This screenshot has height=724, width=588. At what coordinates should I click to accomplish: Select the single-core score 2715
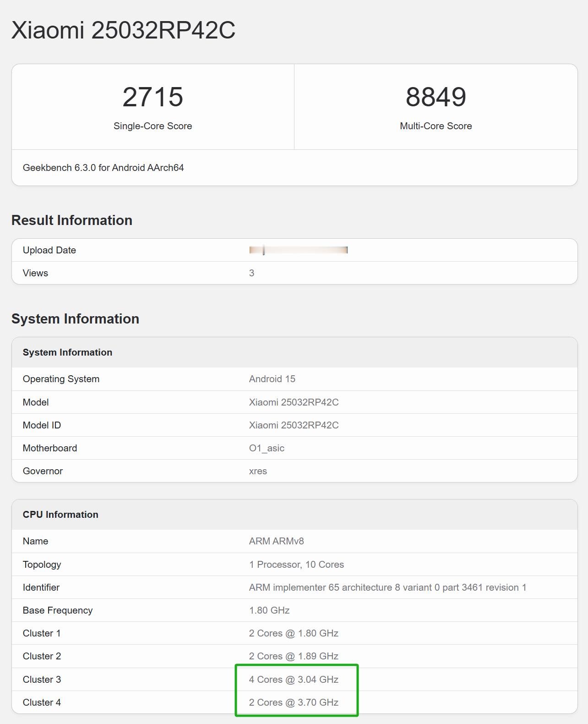click(x=152, y=97)
